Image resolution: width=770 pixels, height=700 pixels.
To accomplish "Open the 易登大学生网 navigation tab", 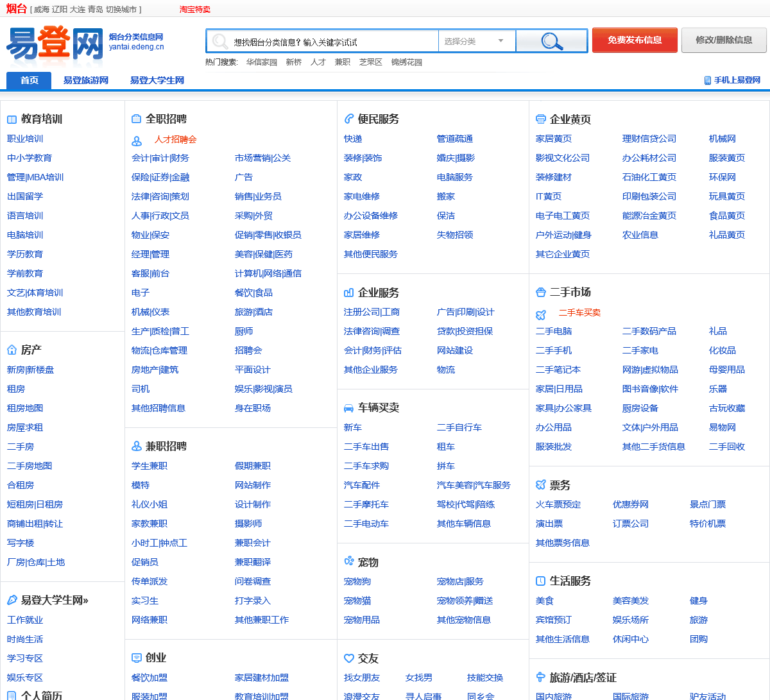I will (x=157, y=80).
